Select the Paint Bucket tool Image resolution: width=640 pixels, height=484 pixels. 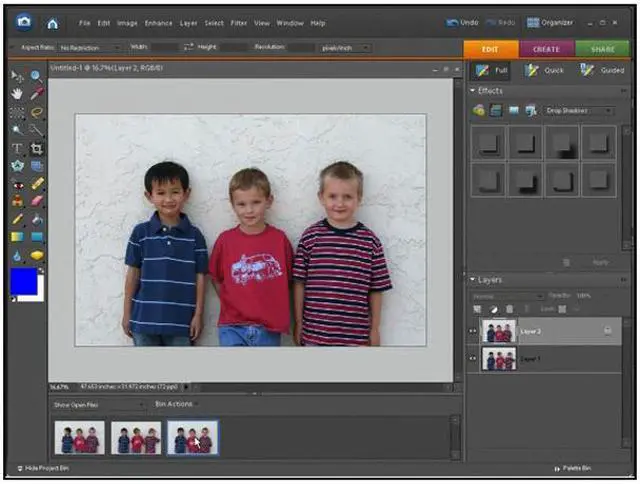36,219
